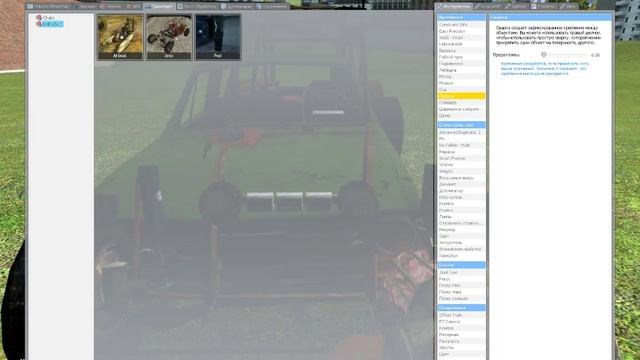Image resolution: width=640 pixels, height=360 pixels.
Task: Select the Лампы tool
Action: pyautogui.click(x=461, y=217)
